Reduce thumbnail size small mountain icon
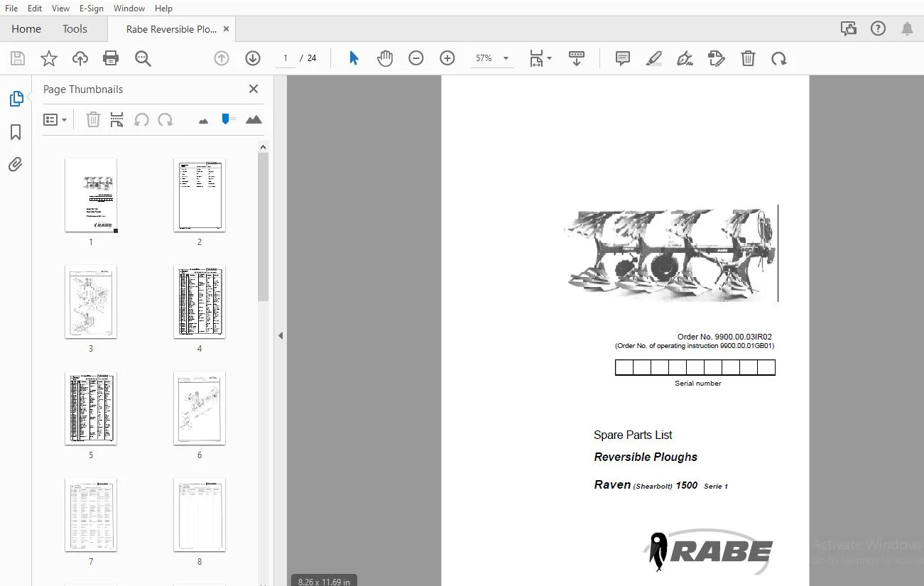The image size is (924, 586). [x=204, y=121]
